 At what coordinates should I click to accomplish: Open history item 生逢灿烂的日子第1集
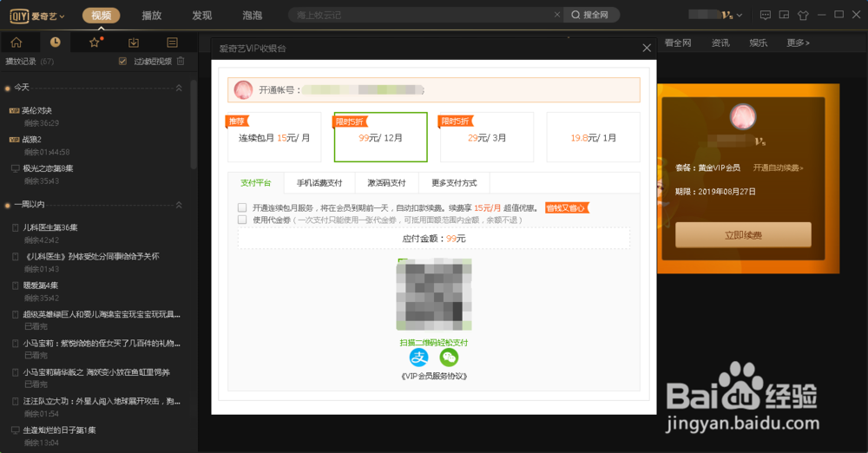pyautogui.click(x=59, y=430)
